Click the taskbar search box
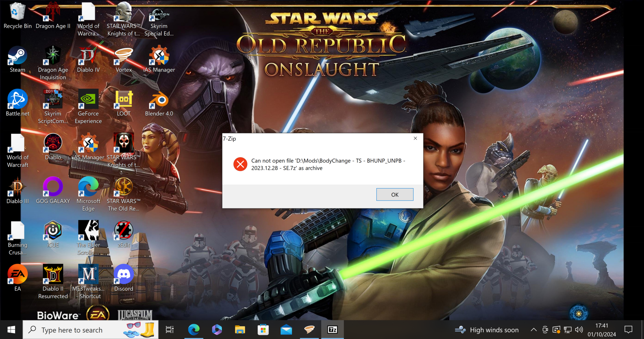The image size is (644, 339). tap(91, 330)
